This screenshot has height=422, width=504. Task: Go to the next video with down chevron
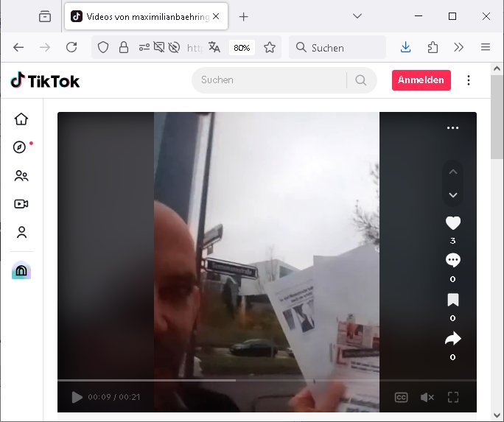(453, 195)
